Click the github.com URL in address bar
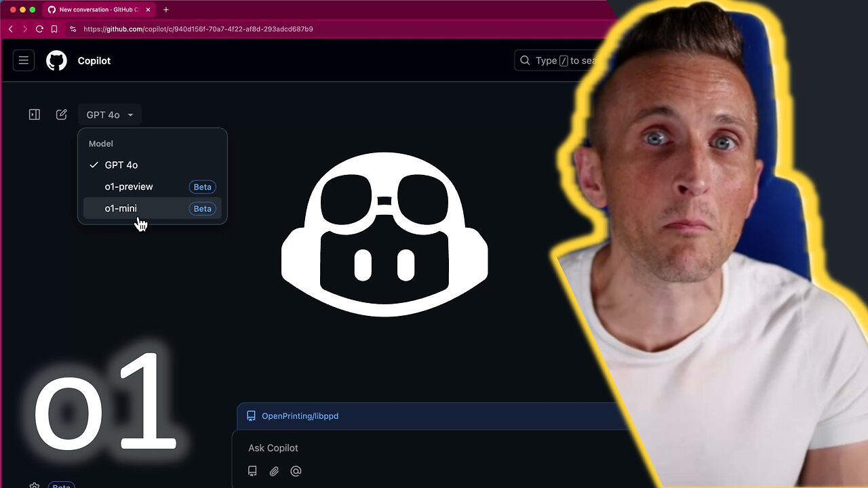The width and height of the screenshot is (868, 488). 198,29
